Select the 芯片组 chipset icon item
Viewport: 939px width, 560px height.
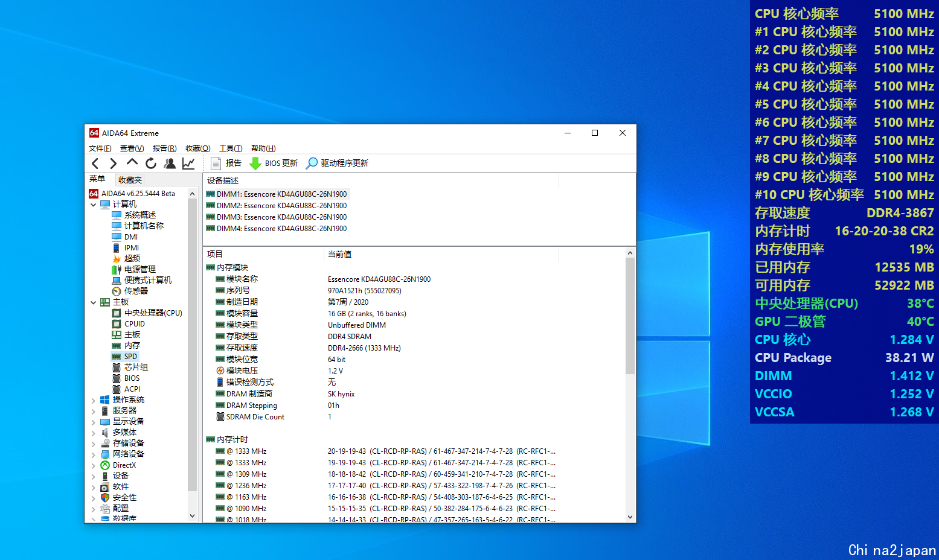pyautogui.click(x=117, y=367)
